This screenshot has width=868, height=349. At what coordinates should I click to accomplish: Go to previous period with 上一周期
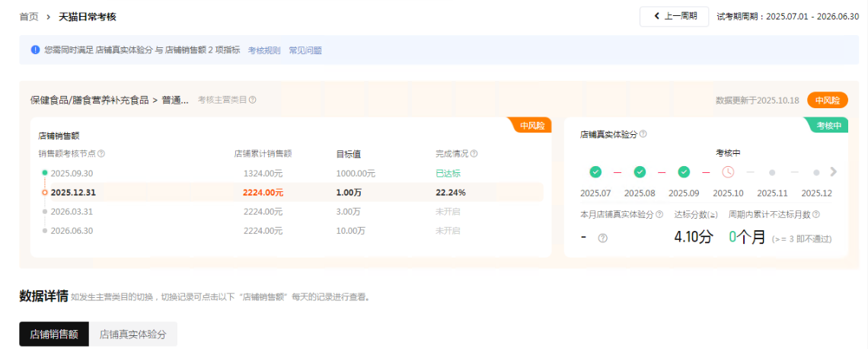point(674,16)
